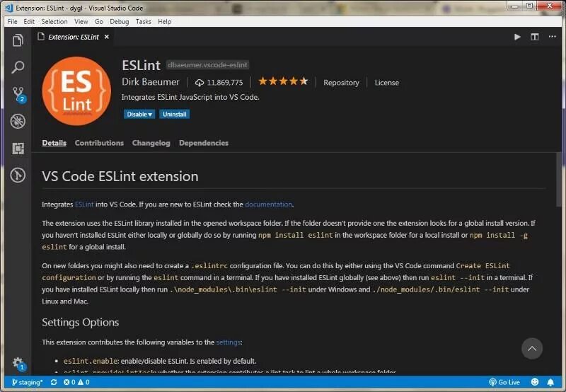Open the Disable dropdown for ESLint

coord(139,115)
